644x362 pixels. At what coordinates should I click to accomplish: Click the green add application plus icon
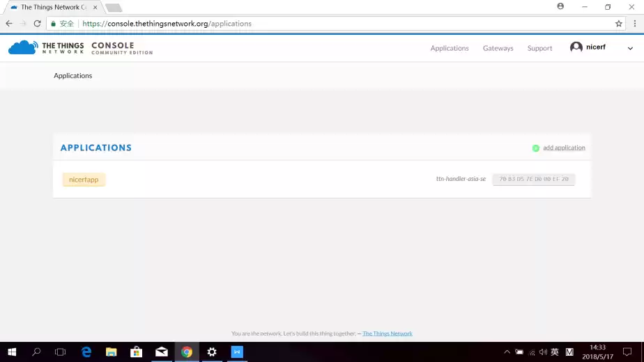[535, 148]
